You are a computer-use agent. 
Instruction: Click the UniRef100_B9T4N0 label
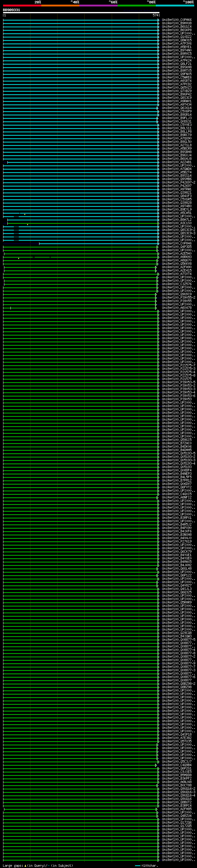click(x=177, y=50)
